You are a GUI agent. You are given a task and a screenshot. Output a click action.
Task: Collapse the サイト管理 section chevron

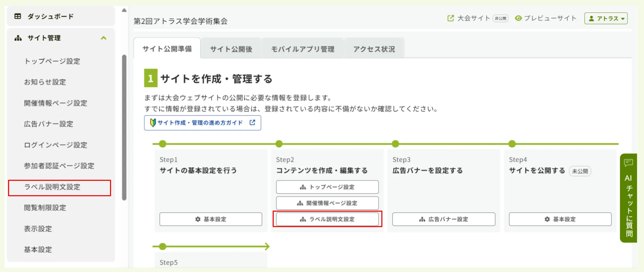coord(104,38)
